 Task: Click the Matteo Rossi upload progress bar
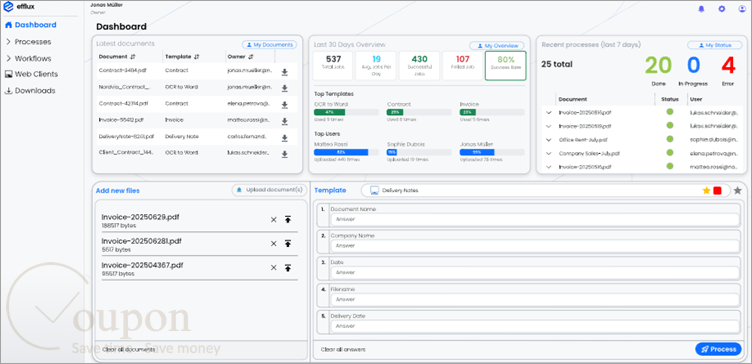coord(346,152)
